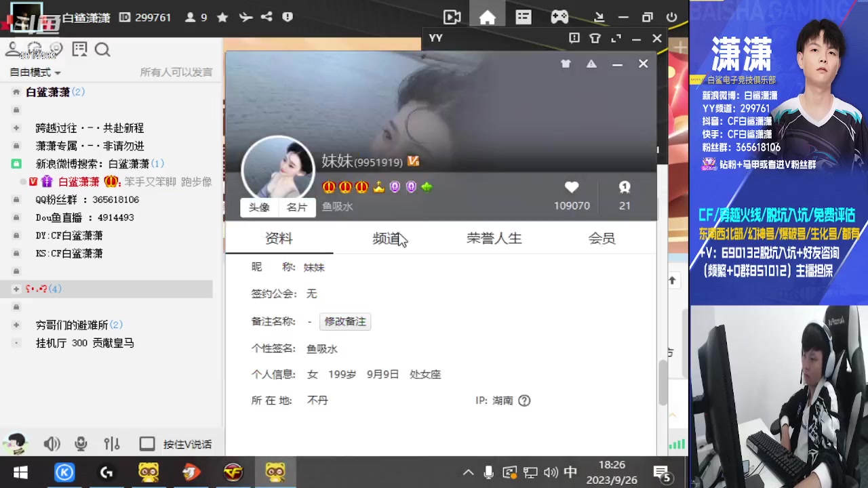Click the green plus medal icon

click(x=427, y=186)
